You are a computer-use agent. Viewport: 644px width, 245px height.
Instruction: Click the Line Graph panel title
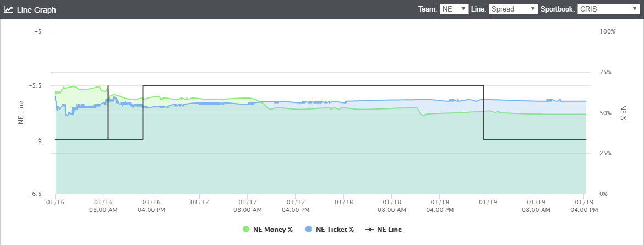(x=36, y=9)
